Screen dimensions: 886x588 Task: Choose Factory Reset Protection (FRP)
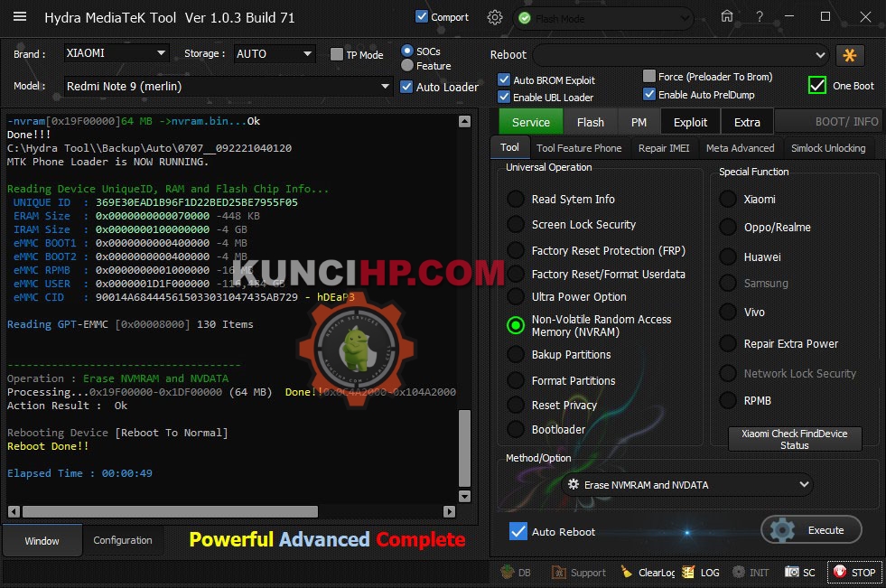coord(516,250)
